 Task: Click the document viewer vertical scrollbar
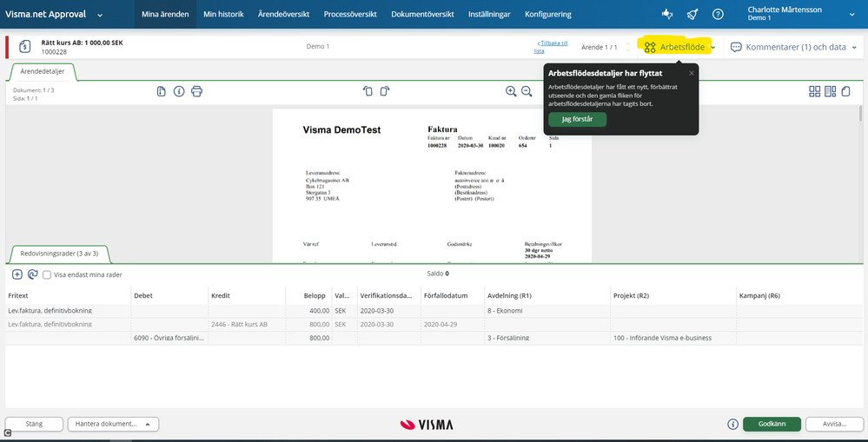[859, 112]
